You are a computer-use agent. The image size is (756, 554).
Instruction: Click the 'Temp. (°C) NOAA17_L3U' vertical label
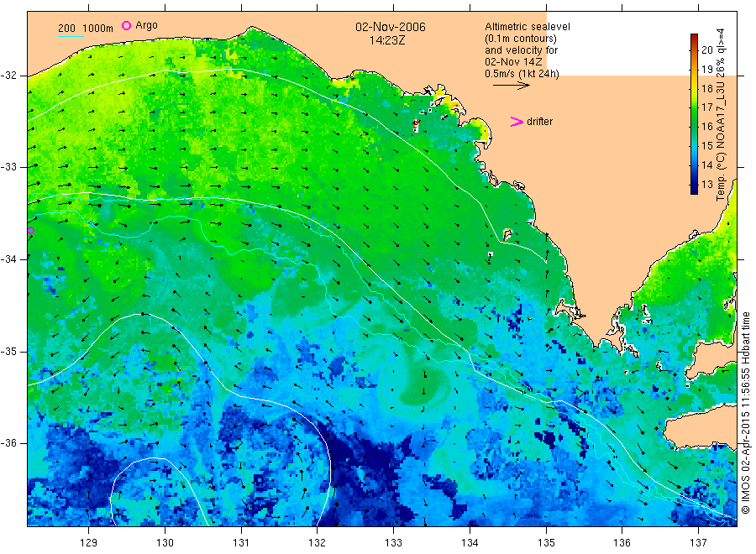click(721, 142)
